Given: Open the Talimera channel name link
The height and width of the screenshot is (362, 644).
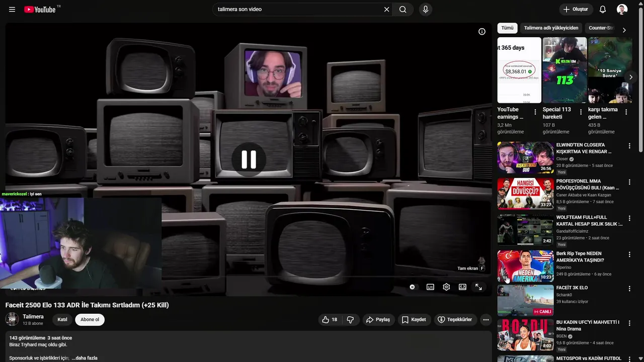Looking at the screenshot, I should click(x=33, y=317).
